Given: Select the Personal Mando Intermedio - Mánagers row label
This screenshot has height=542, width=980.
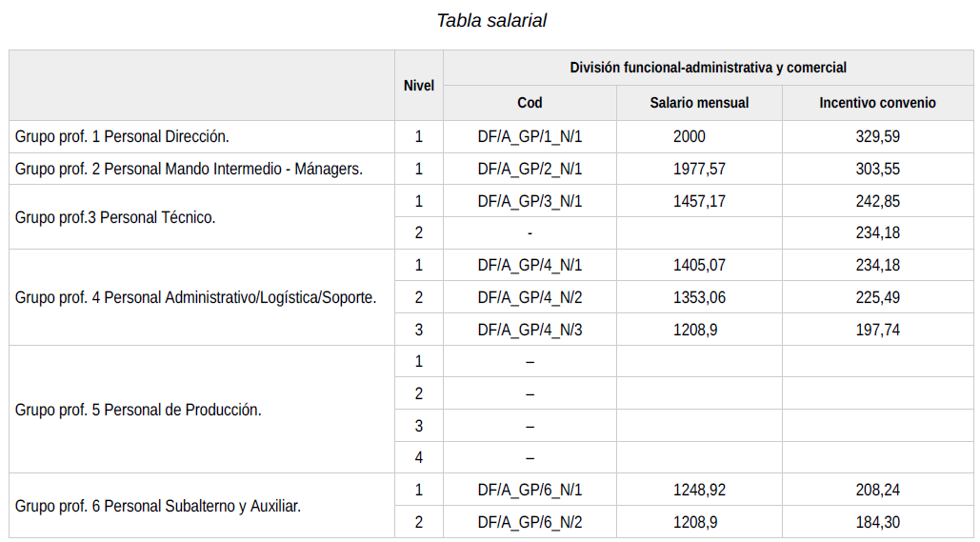Looking at the screenshot, I should [x=189, y=169].
